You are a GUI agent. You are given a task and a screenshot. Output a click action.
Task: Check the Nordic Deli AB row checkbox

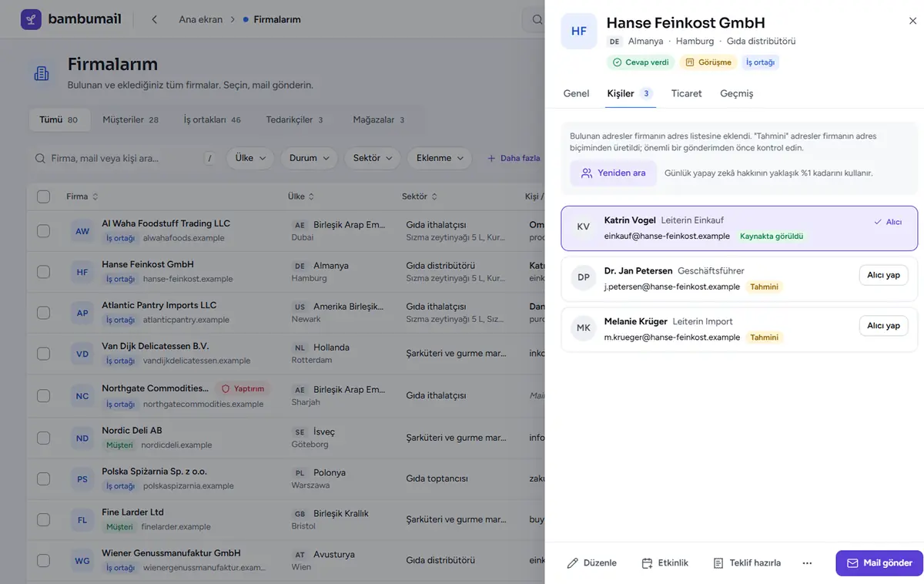tap(43, 438)
